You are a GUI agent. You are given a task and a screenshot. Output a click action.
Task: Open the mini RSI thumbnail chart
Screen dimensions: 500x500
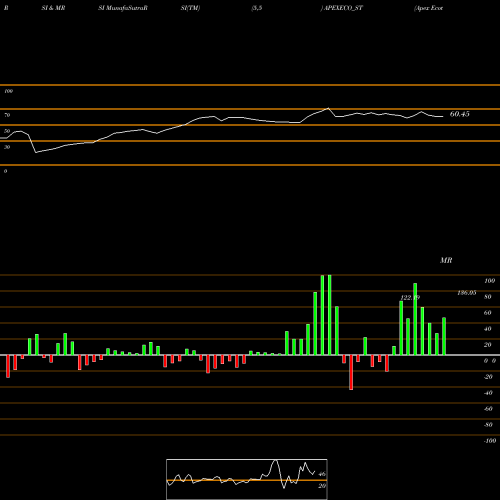247,479
